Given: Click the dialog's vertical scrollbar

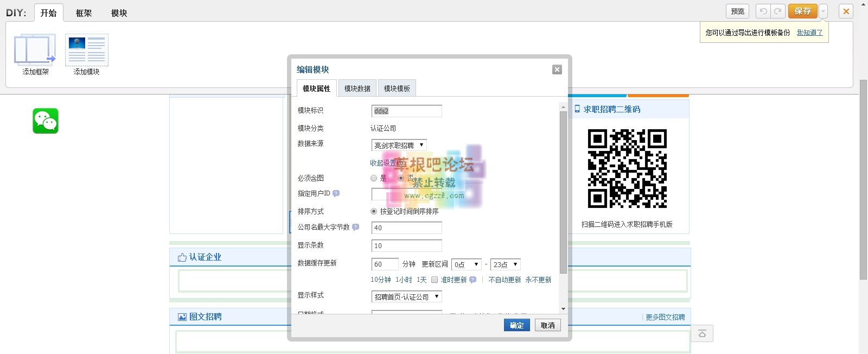Looking at the screenshot, I should pos(563,190).
